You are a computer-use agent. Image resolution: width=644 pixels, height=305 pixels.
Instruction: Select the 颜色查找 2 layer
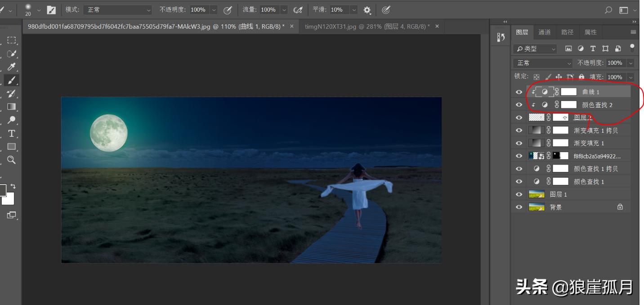pos(598,104)
